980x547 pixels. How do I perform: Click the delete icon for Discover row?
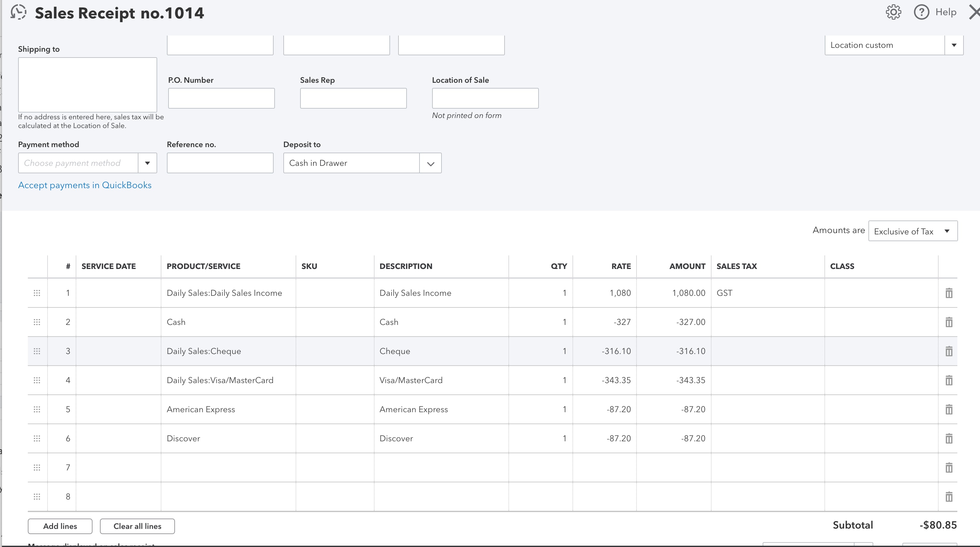(x=950, y=439)
